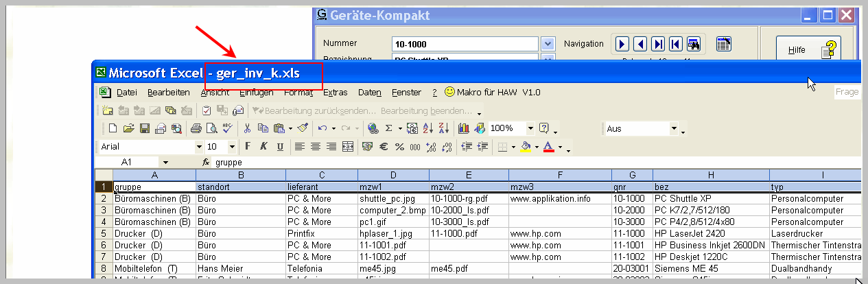Image resolution: width=868 pixels, height=284 pixels.
Task: Jump to first record in Geräte-Kompakt
Action: (x=675, y=44)
